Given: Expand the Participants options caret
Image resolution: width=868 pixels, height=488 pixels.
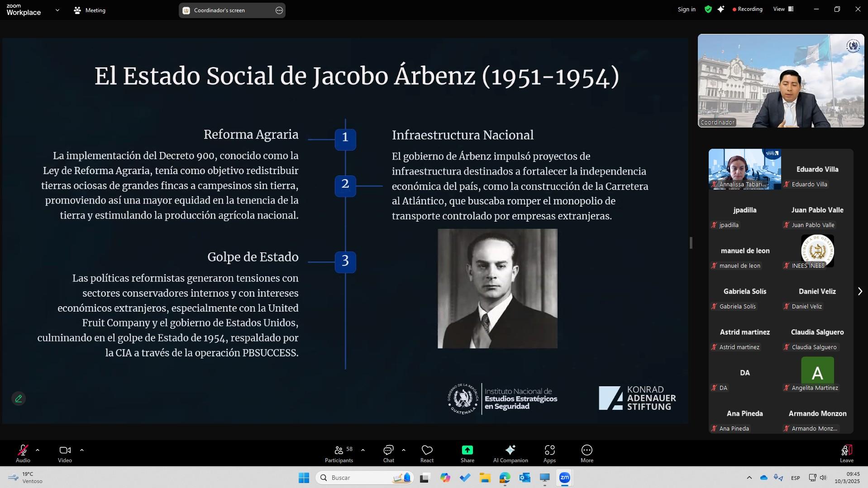Looking at the screenshot, I should pyautogui.click(x=363, y=450).
